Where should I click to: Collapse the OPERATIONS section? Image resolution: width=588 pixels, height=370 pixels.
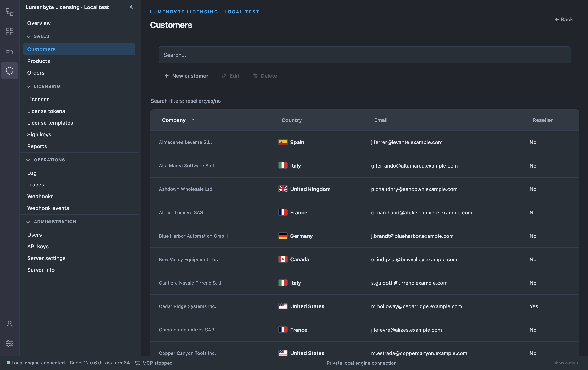pyautogui.click(x=28, y=160)
